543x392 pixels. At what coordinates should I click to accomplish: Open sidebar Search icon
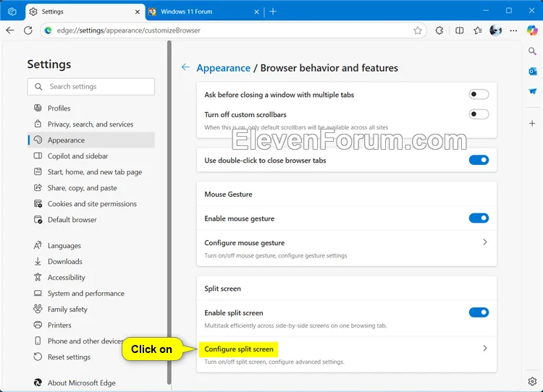[532, 51]
